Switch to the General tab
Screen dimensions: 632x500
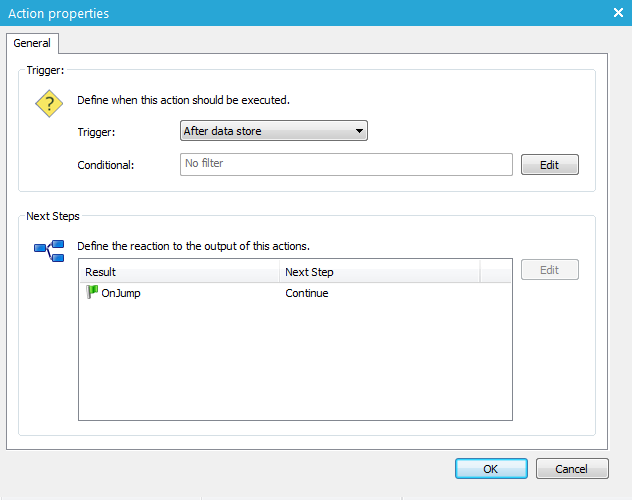point(32,43)
